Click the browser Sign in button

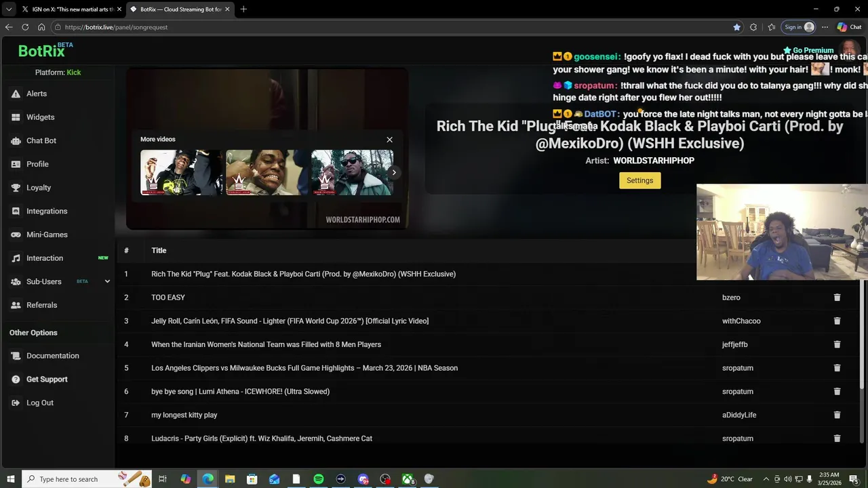coord(799,27)
